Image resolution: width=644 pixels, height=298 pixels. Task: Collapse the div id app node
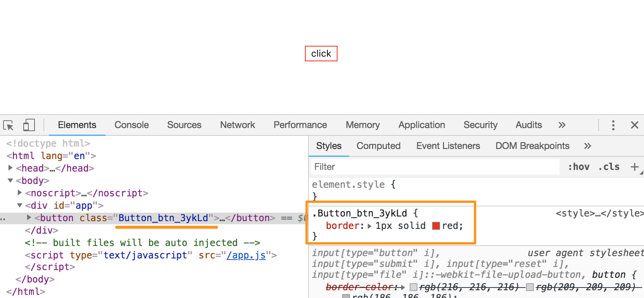point(20,205)
